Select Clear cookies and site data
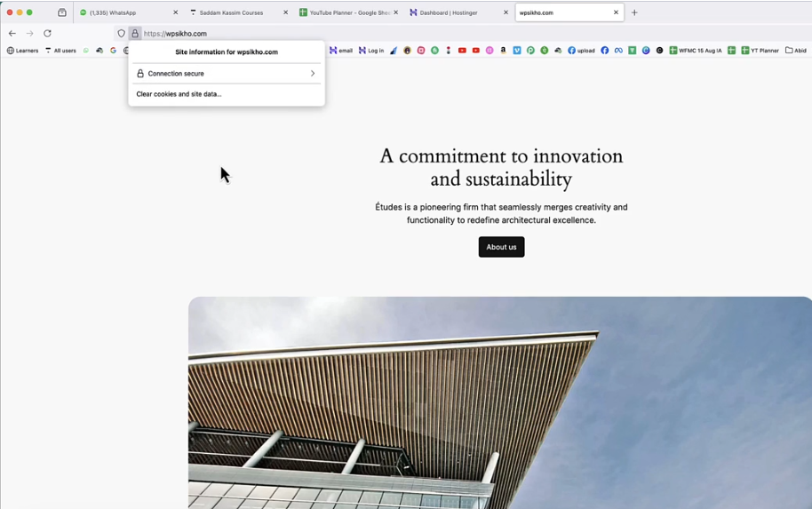The height and width of the screenshot is (509, 812). pyautogui.click(x=179, y=94)
